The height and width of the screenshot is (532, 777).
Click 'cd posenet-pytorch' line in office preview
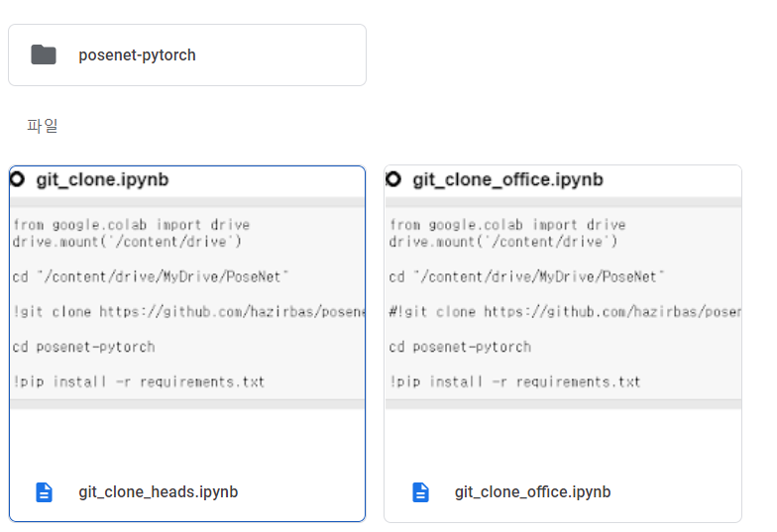pyautogui.click(x=460, y=347)
